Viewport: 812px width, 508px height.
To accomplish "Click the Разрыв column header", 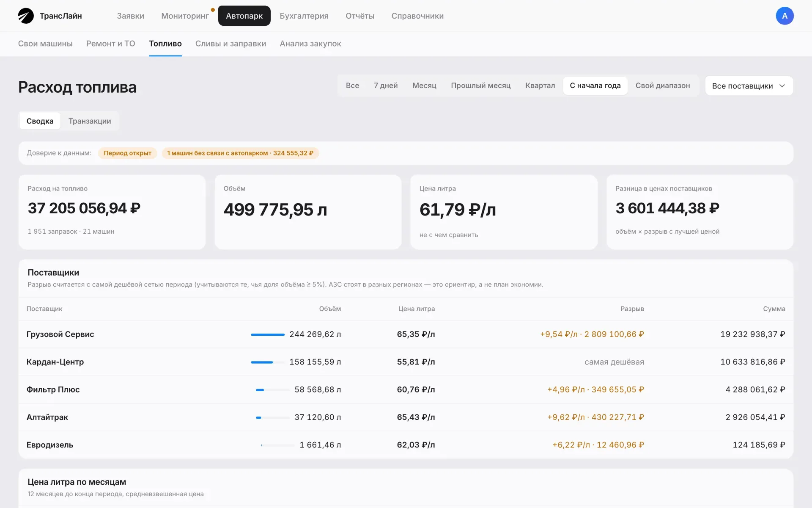I will [x=632, y=309].
